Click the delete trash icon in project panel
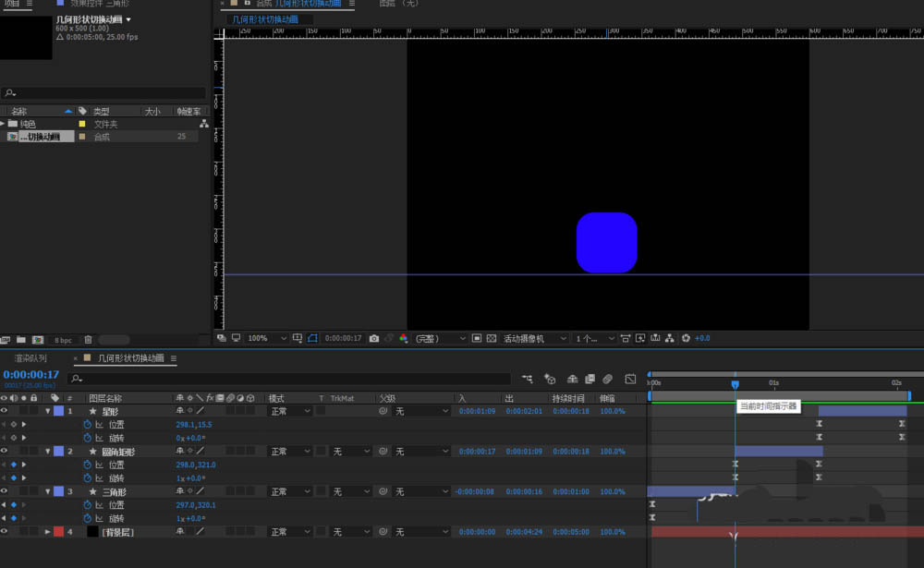 click(88, 340)
